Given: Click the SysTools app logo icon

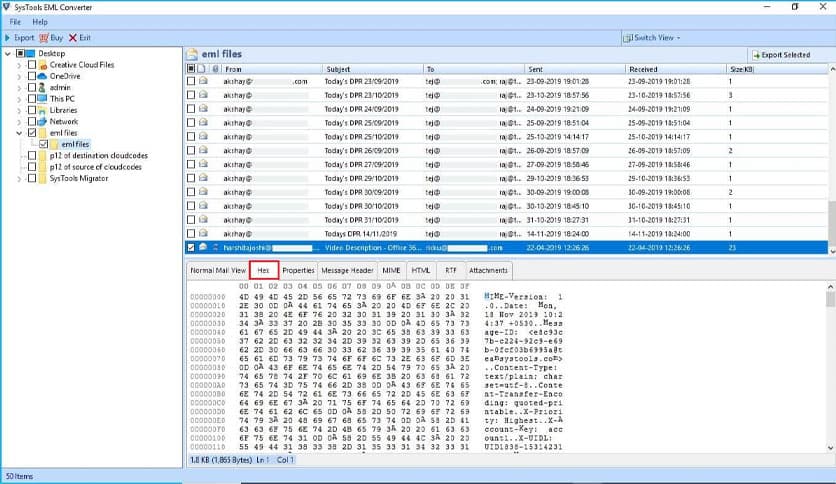Looking at the screenshot, I should point(6,6).
